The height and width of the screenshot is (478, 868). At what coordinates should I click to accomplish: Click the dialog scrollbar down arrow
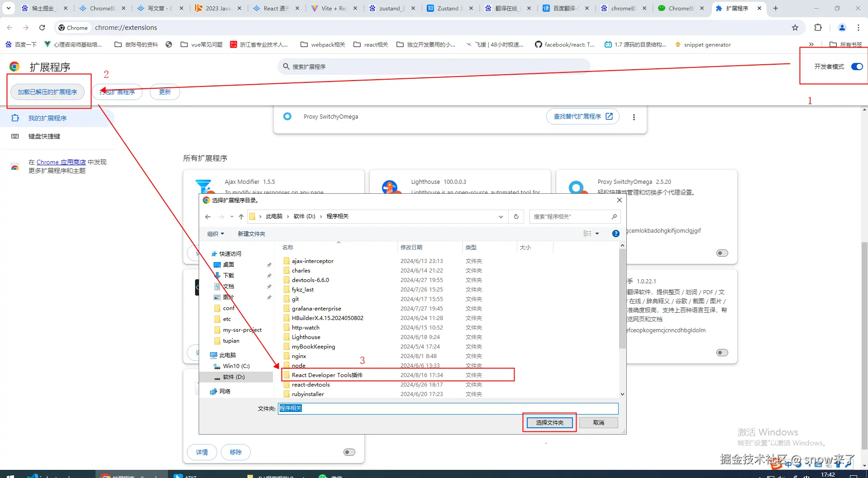(x=622, y=394)
